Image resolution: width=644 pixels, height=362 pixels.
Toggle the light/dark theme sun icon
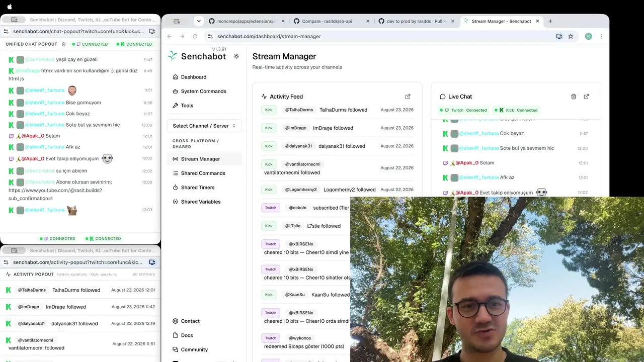(236, 56)
